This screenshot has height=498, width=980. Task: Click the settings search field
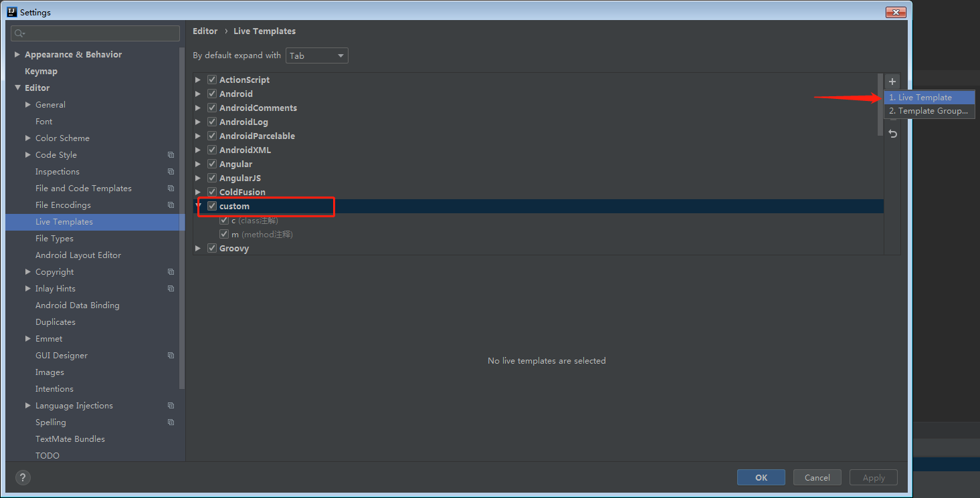tap(96, 33)
